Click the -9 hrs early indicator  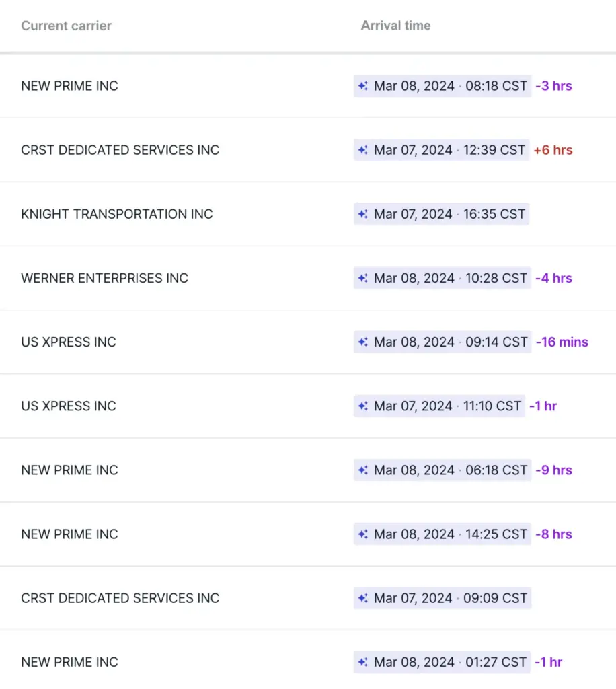pyautogui.click(x=553, y=470)
